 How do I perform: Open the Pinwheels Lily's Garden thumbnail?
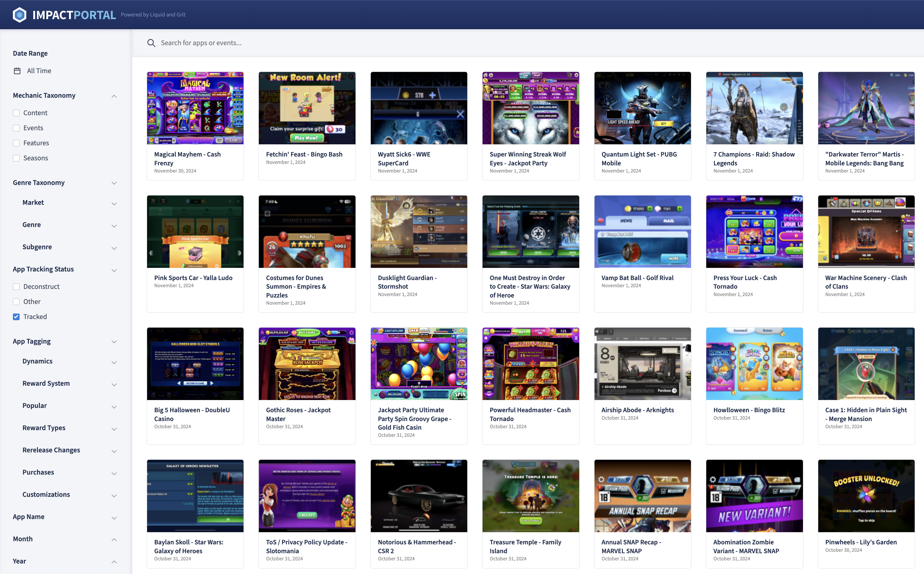click(x=866, y=496)
